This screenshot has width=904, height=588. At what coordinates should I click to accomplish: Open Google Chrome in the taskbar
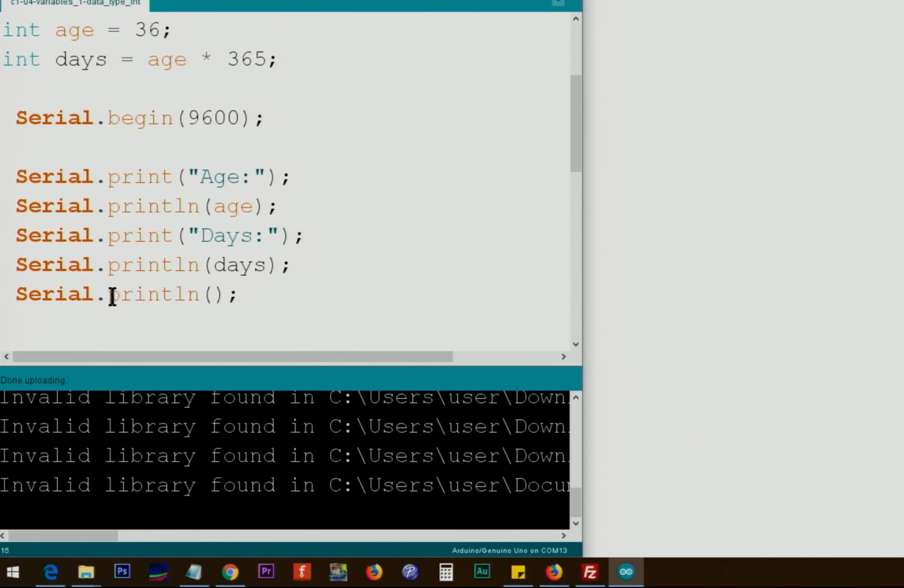(230, 572)
